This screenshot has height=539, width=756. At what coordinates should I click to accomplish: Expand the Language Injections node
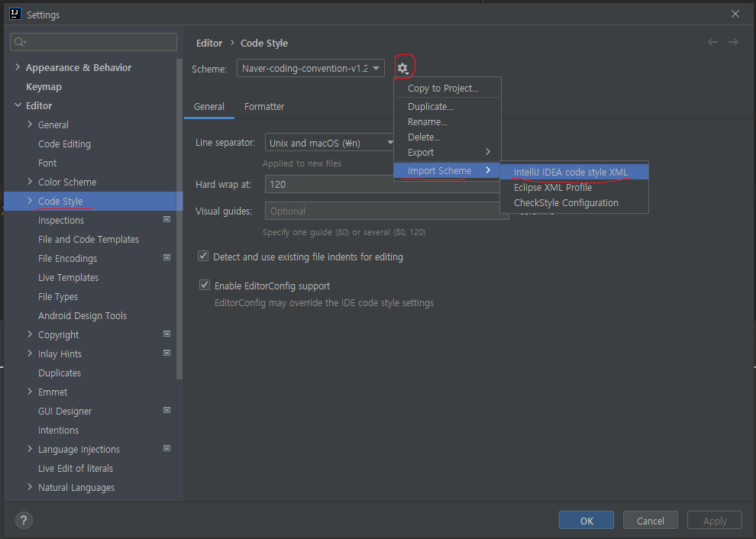pos(30,449)
